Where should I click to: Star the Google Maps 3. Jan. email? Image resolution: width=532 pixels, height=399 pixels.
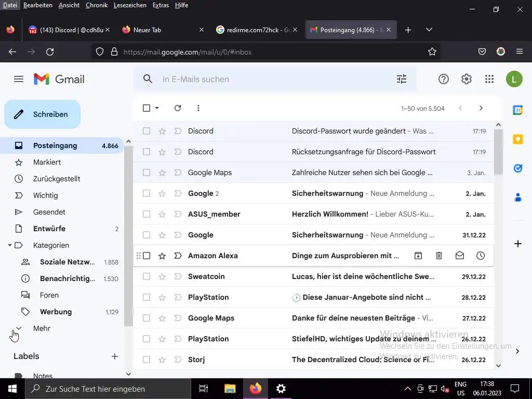162,172
